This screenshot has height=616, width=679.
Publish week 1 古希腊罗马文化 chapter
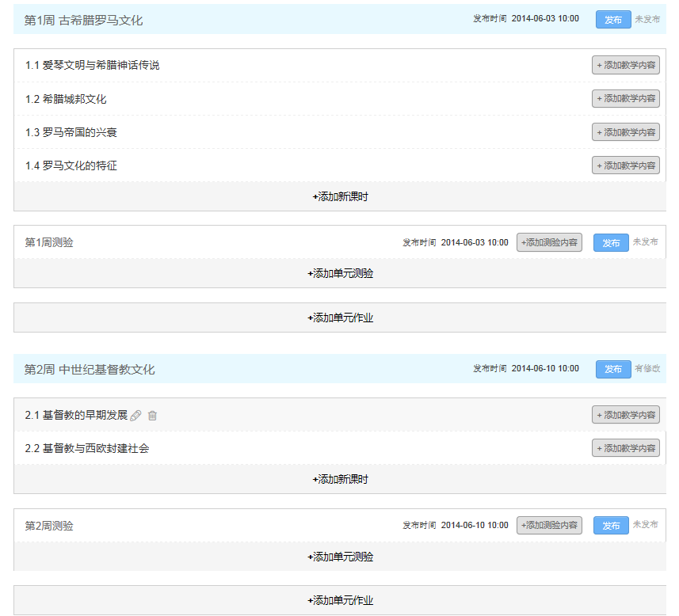tap(613, 20)
